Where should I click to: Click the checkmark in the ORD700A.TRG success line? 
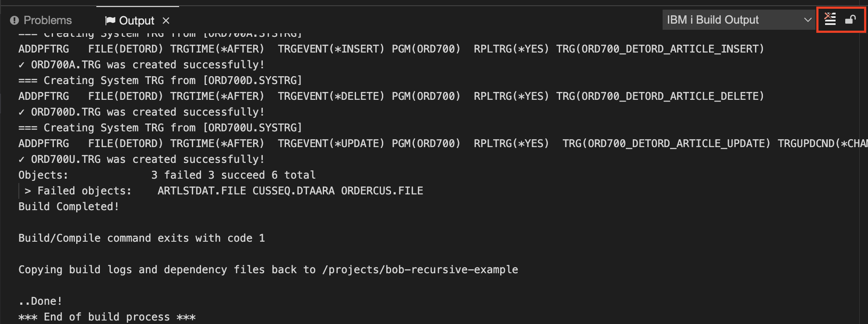coord(21,64)
